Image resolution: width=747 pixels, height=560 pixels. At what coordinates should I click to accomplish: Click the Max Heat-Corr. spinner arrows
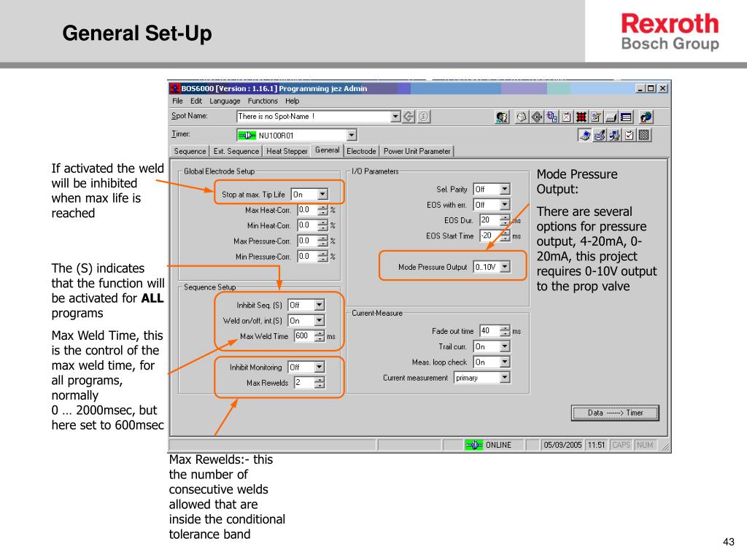pos(323,209)
